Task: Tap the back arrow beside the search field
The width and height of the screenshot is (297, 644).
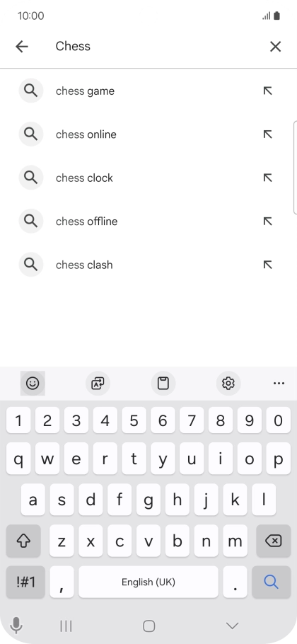Action: tap(22, 47)
